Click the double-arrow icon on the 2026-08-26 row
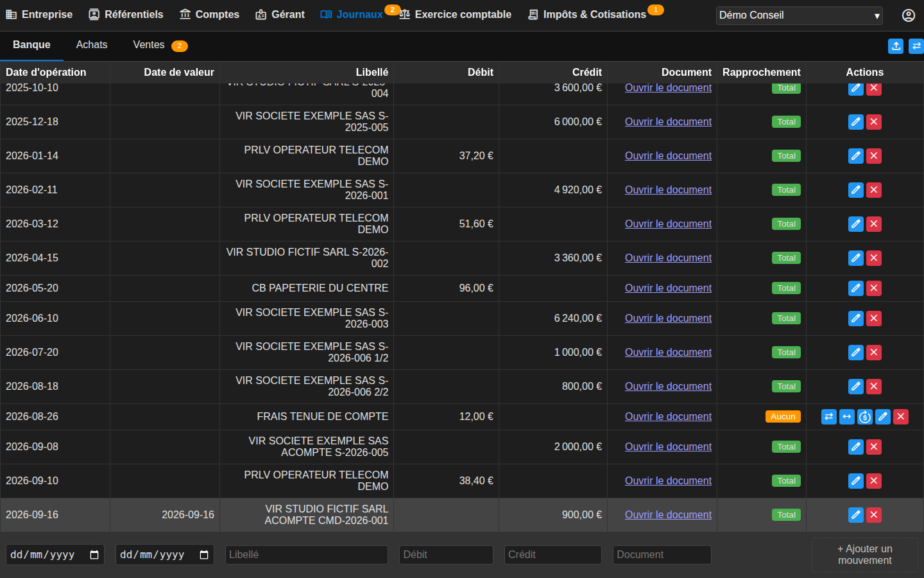This screenshot has width=924, height=578. pyautogui.click(x=847, y=417)
